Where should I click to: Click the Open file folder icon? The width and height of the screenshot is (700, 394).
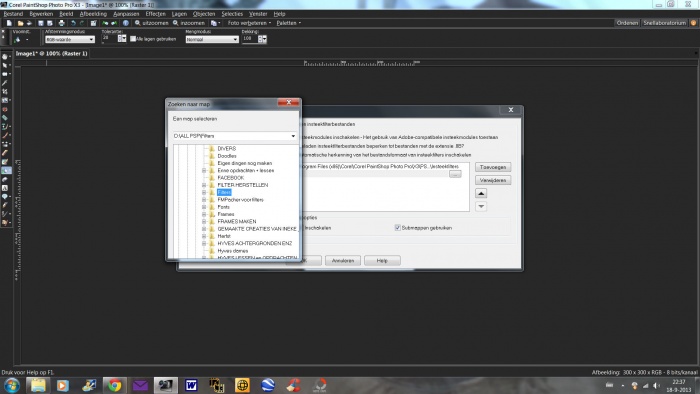pos(20,23)
